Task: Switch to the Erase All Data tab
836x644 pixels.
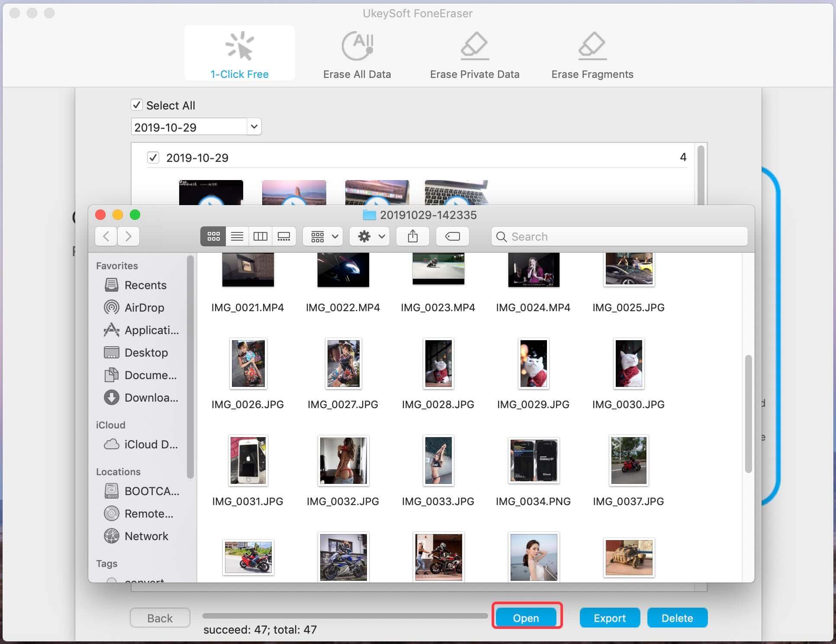Action: pos(357,56)
